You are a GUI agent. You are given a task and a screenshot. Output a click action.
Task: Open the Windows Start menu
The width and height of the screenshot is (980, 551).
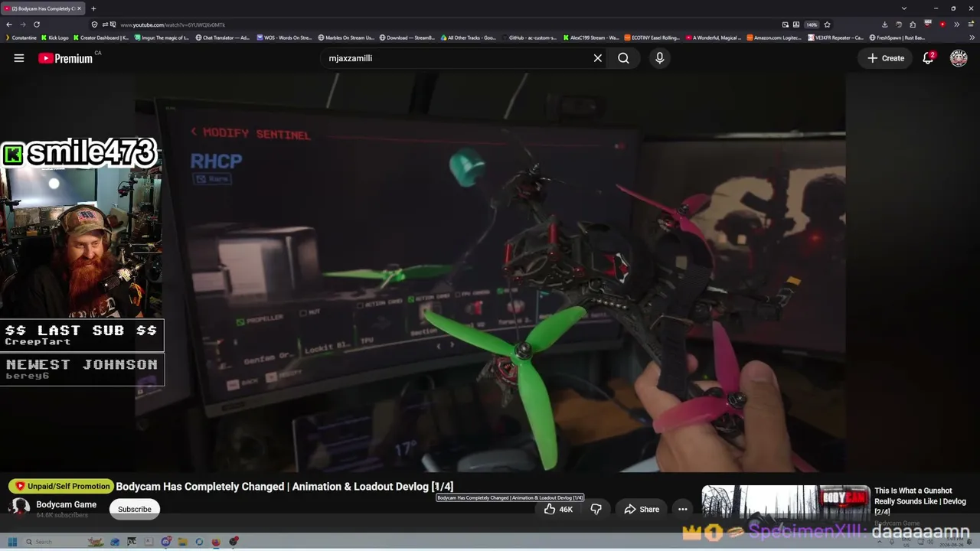point(12,542)
